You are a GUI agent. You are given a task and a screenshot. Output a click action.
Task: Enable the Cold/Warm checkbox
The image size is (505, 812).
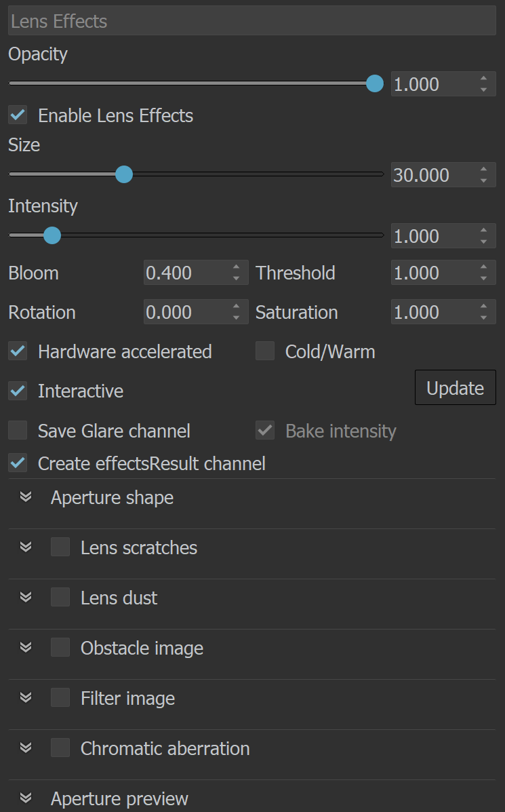coord(265,351)
